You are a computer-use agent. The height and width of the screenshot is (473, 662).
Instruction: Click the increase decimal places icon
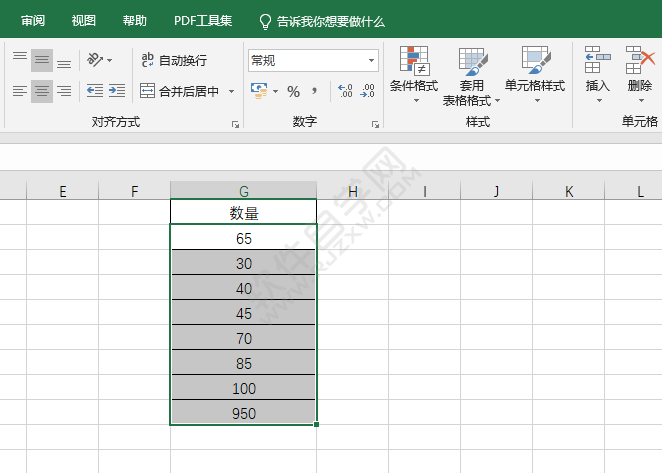pos(345,91)
